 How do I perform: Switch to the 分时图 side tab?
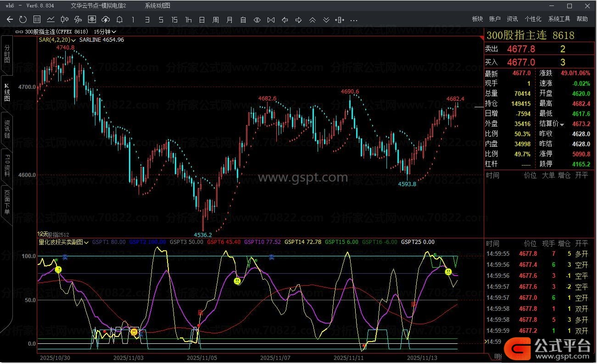[7, 54]
